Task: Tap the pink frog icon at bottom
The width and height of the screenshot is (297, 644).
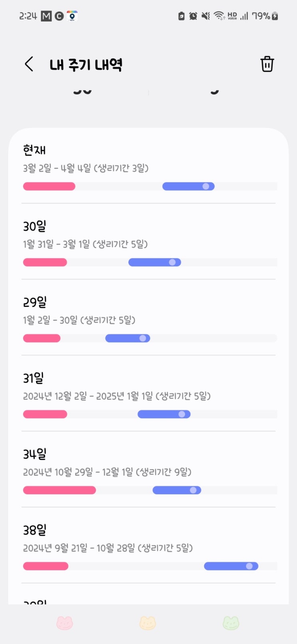Action: (64, 623)
